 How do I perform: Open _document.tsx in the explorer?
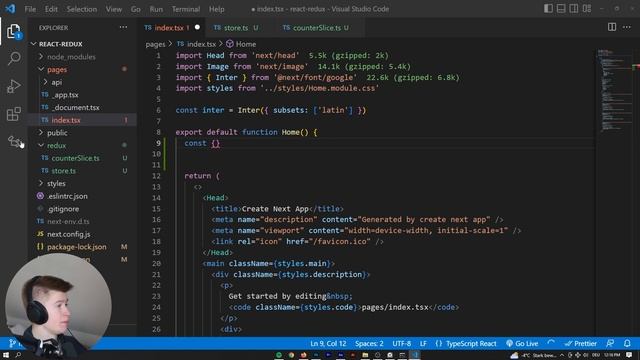[x=76, y=107]
